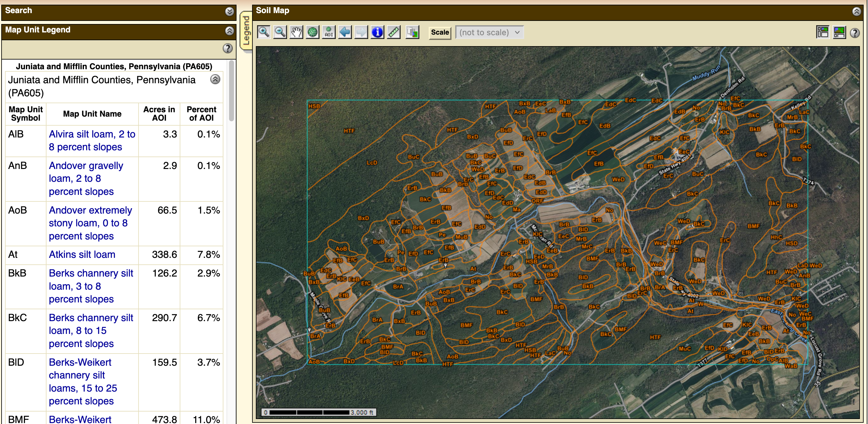868x424 pixels.
Task: Click the Scale button
Action: [440, 32]
